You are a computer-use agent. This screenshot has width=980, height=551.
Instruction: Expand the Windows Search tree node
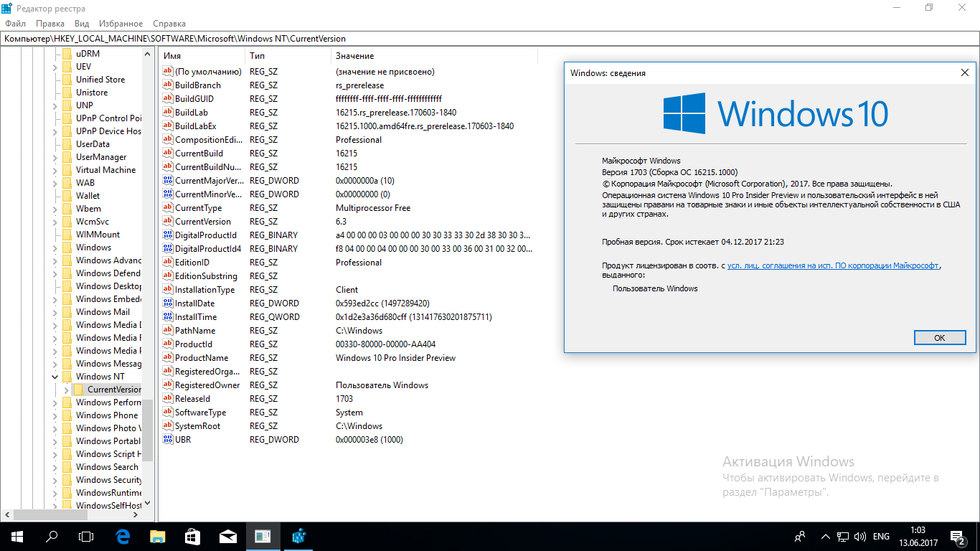pos(55,467)
